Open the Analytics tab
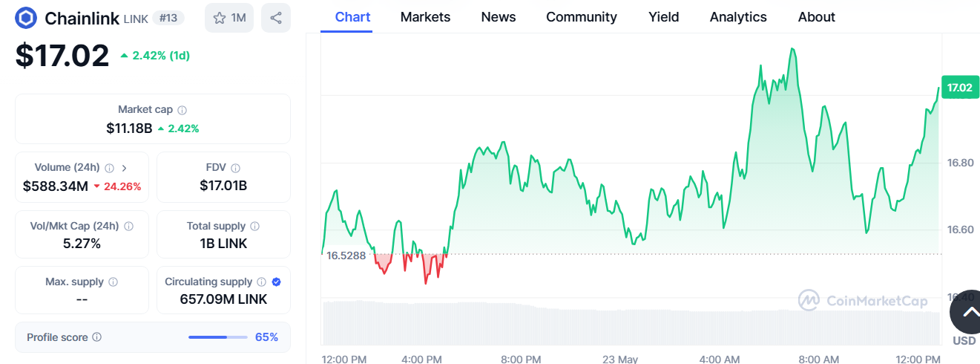This screenshot has width=980, height=364. click(738, 16)
